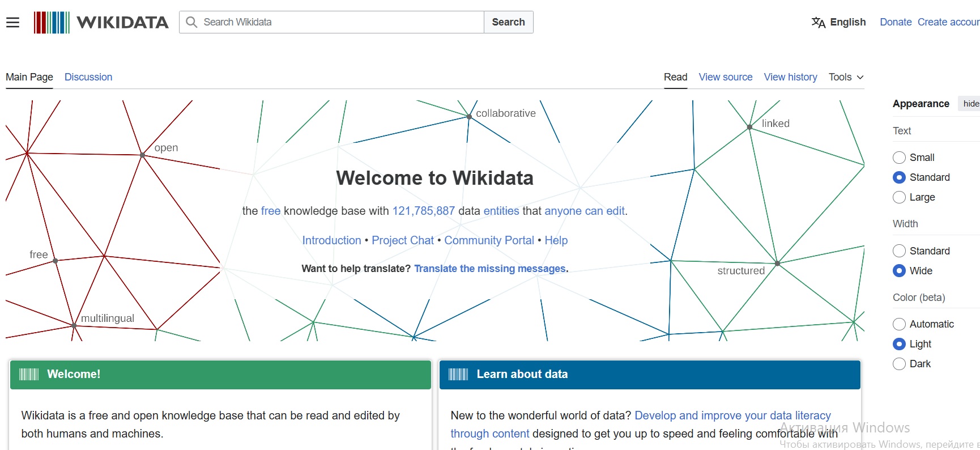Click the 'linked' node label
This screenshot has height=450, width=980.
tap(776, 124)
